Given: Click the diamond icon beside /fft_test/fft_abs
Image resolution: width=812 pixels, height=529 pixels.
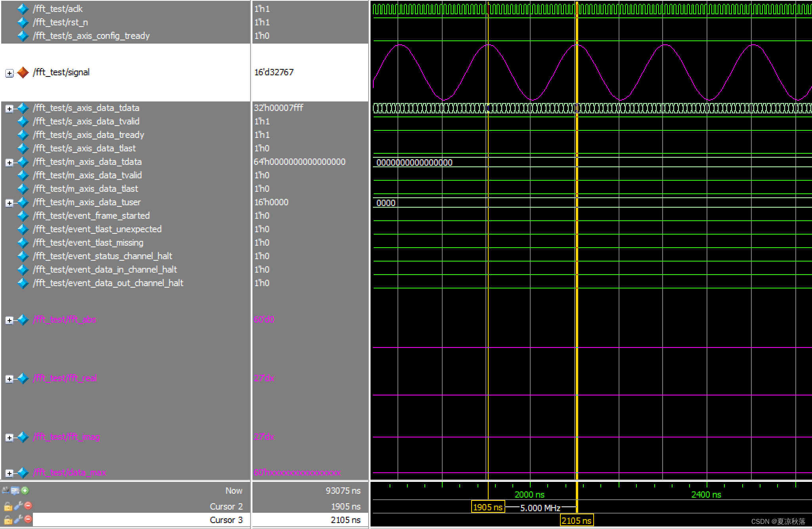Looking at the screenshot, I should (x=23, y=319).
